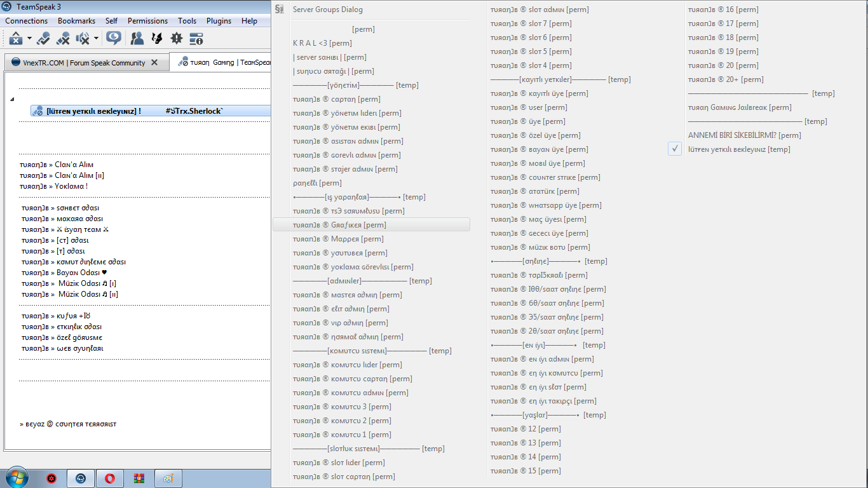The height and width of the screenshot is (488, 868).
Task: Open the Opera browser taskbar icon
Action: [110, 478]
